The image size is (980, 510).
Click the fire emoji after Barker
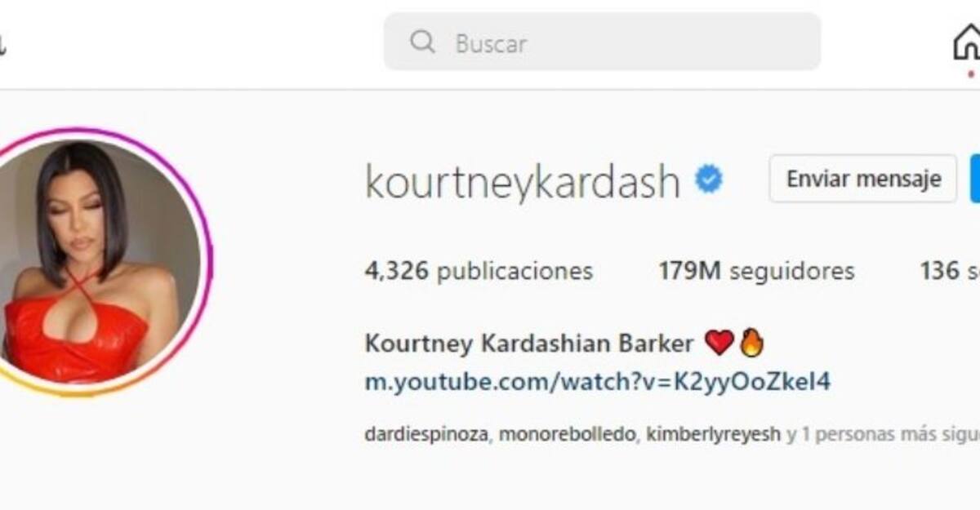pyautogui.click(x=751, y=344)
